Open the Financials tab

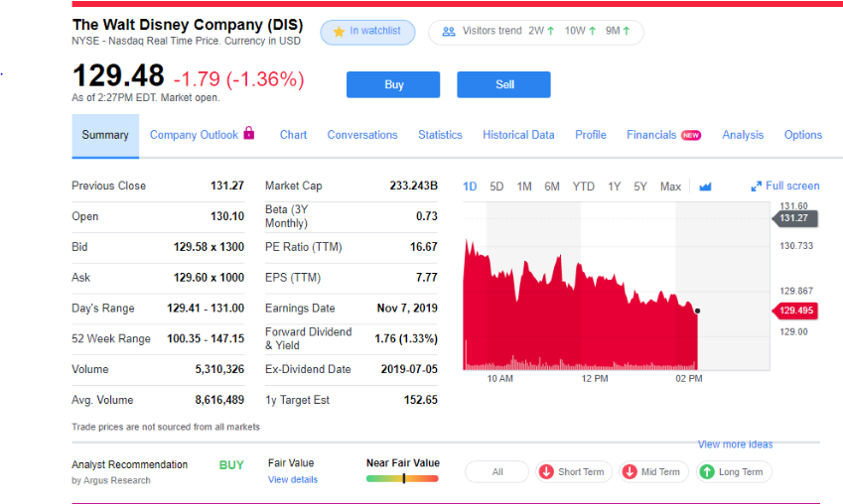651,135
